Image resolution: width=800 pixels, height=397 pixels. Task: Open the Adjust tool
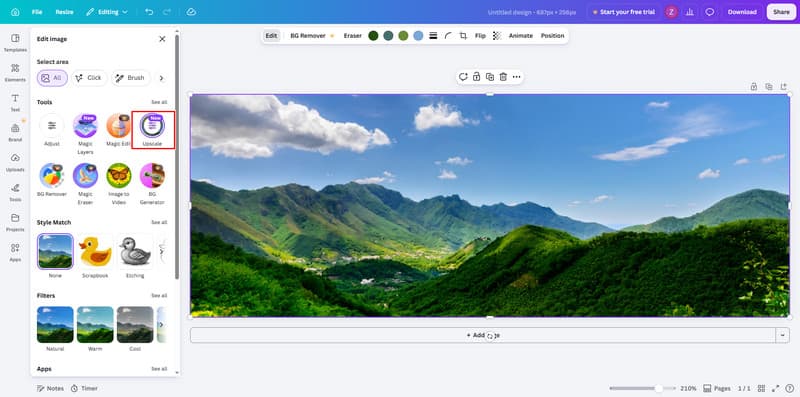(52, 131)
